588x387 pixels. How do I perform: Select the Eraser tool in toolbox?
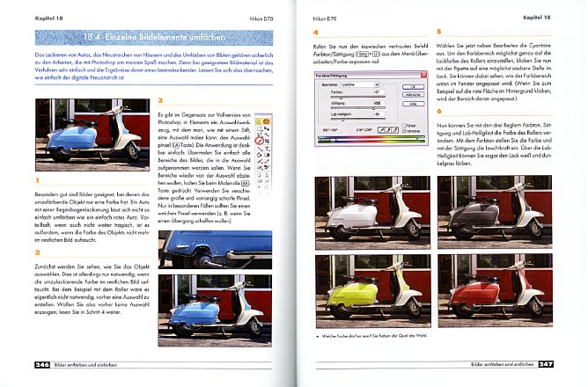259,167
